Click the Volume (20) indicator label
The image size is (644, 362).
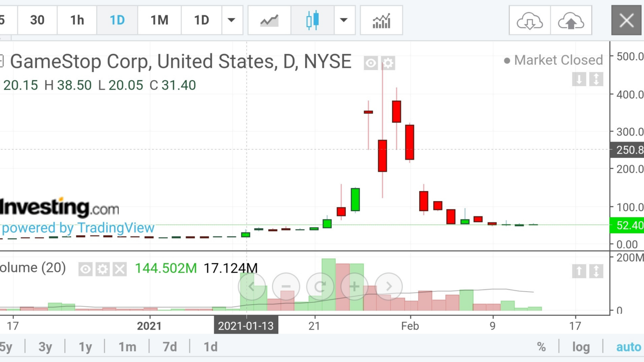[x=33, y=268]
